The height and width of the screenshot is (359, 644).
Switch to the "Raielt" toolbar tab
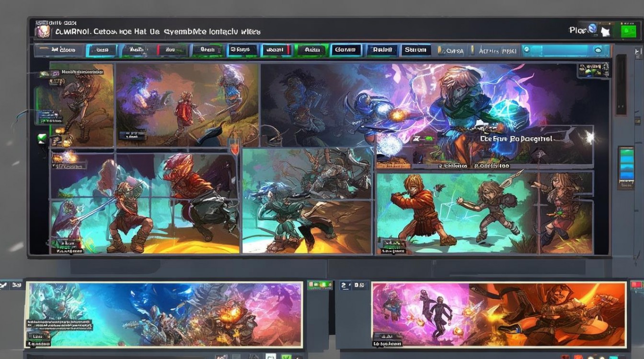click(382, 50)
